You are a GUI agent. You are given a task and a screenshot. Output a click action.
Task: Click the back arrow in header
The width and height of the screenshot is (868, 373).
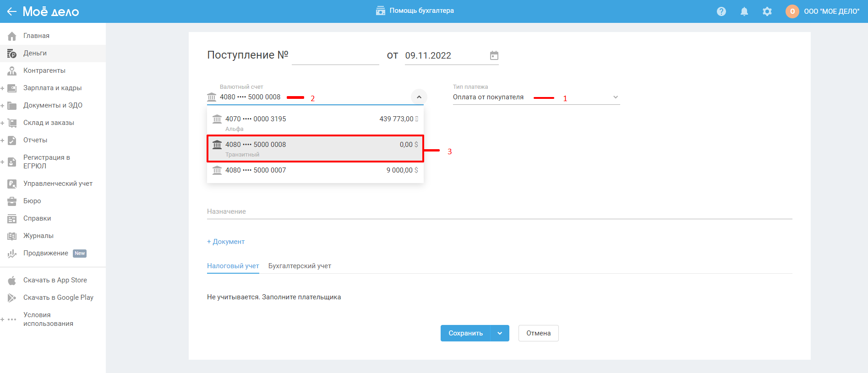tap(11, 11)
